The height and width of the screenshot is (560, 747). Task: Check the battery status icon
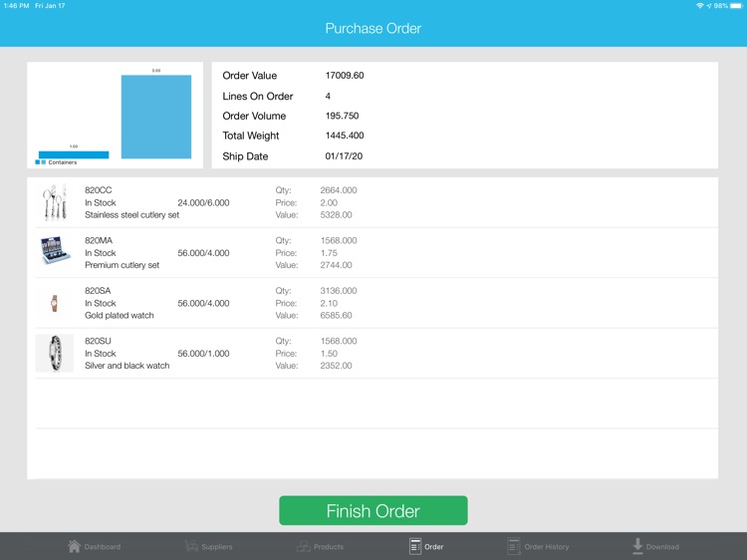(x=736, y=6)
